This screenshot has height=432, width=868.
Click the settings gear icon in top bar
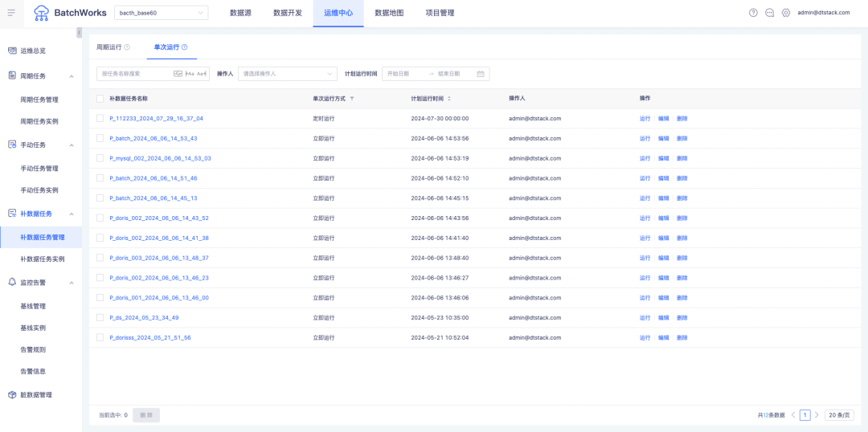click(x=786, y=13)
